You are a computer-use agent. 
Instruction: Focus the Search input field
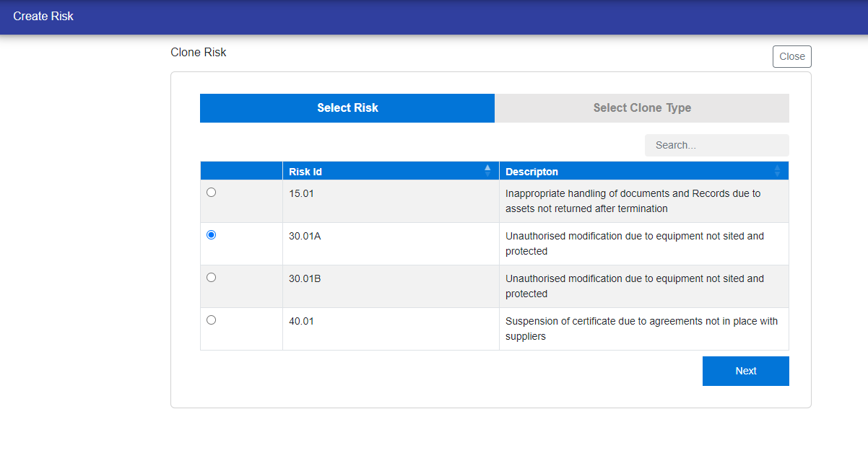tap(716, 145)
